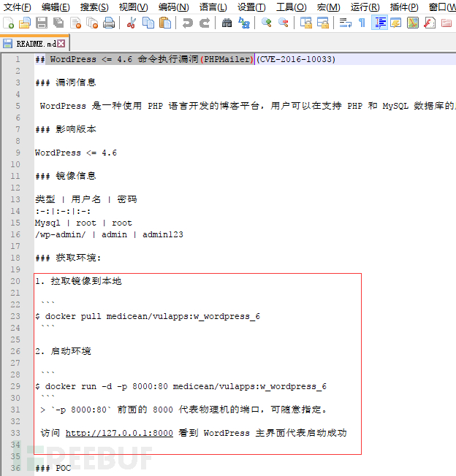The height and width of the screenshot is (476, 456).
Task: Click the heading text '### POC'
Action: (x=53, y=468)
